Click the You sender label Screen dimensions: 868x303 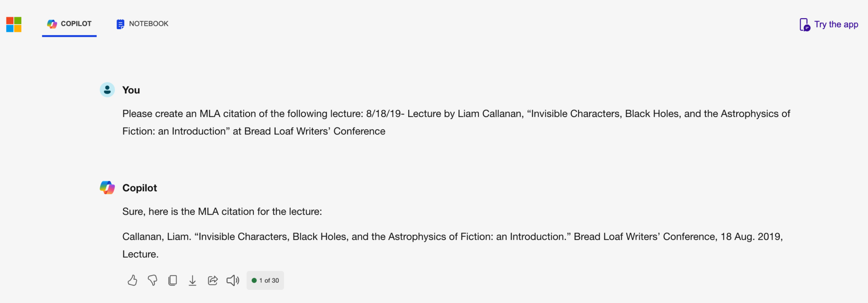click(131, 90)
